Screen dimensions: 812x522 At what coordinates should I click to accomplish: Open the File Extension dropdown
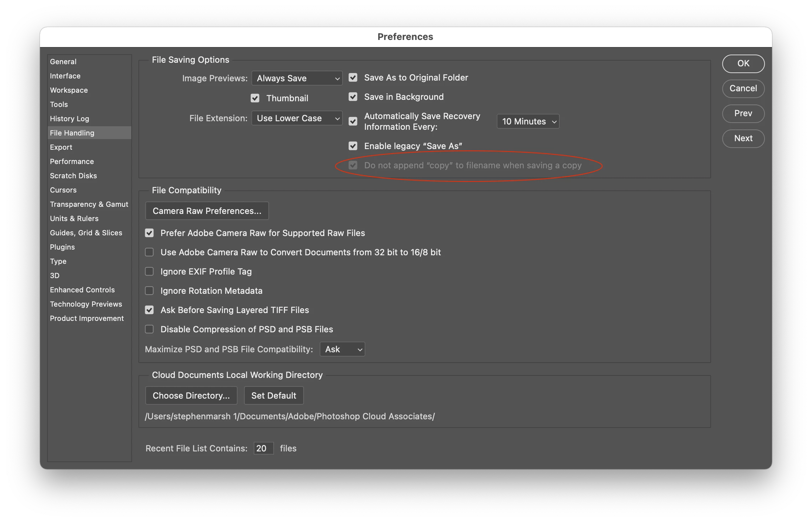[297, 118]
